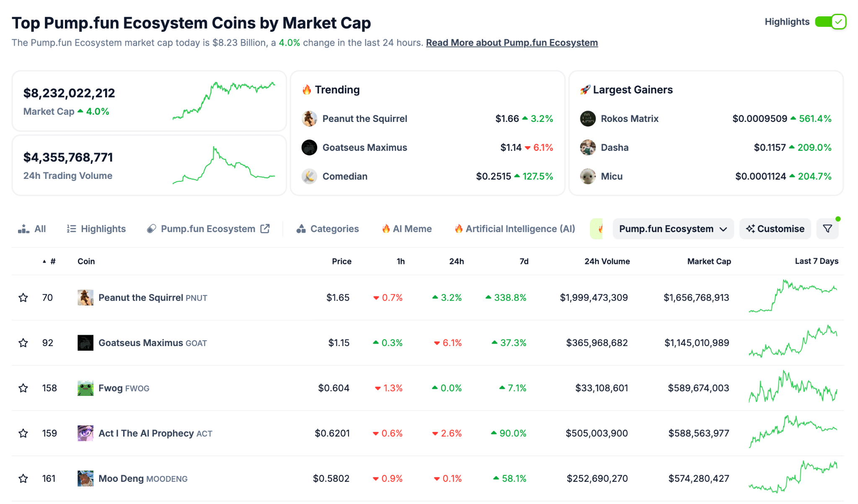The height and width of the screenshot is (504, 858).
Task: Click the Goatseus Maximus GOAT coin icon
Action: tap(85, 343)
